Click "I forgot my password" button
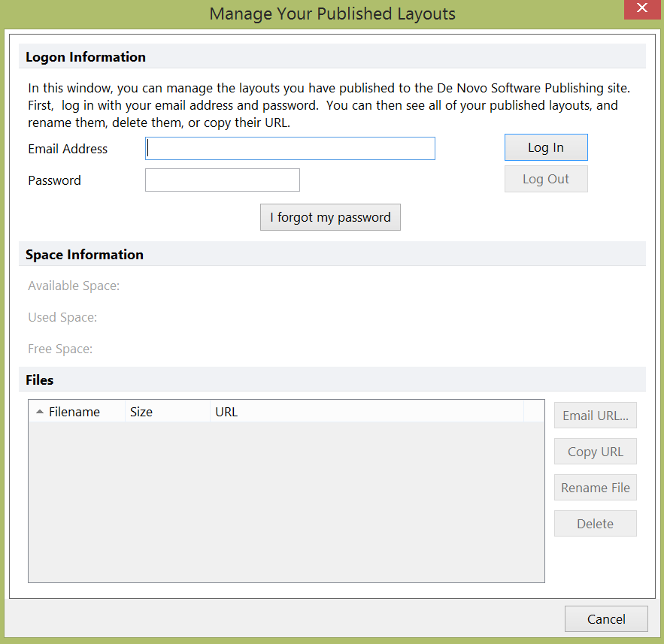This screenshot has height=644, width=664. (x=330, y=217)
